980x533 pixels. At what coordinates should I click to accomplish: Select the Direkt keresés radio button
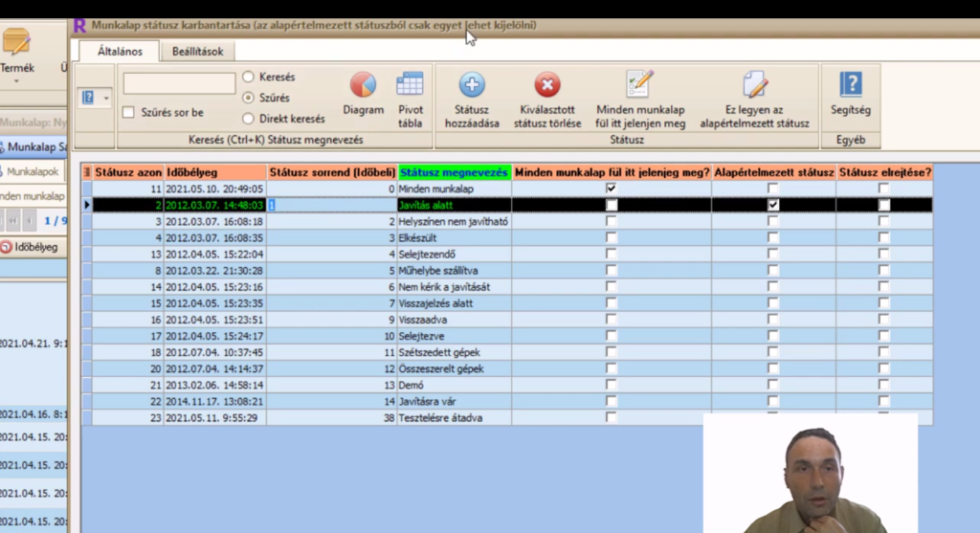[249, 119]
